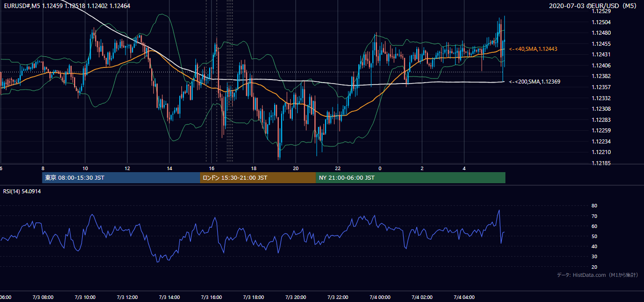Click hour label 14 under price chart
This screenshot has width=644, height=302.
pyautogui.click(x=169, y=169)
